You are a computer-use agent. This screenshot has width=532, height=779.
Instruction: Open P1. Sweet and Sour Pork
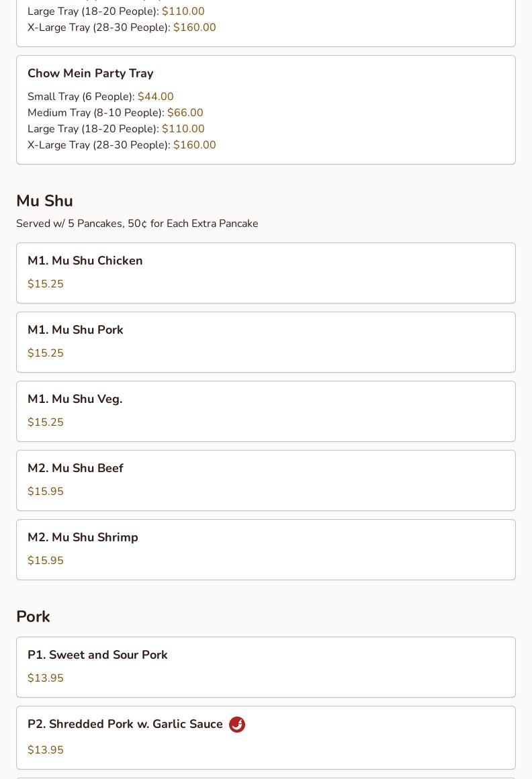tap(266, 668)
